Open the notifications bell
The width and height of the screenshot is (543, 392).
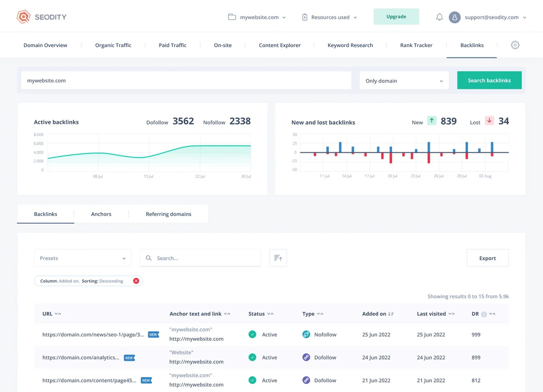coord(439,17)
